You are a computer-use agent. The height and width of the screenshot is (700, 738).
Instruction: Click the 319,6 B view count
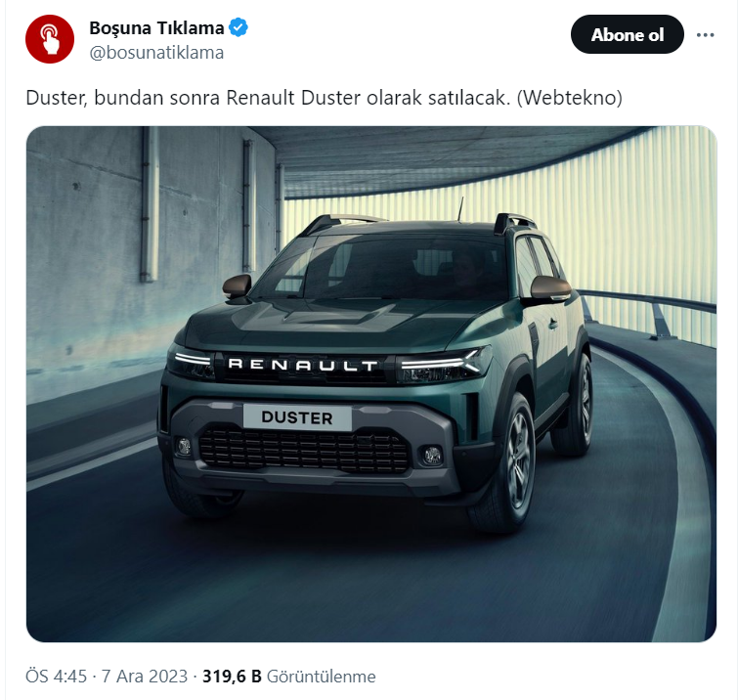(x=232, y=677)
